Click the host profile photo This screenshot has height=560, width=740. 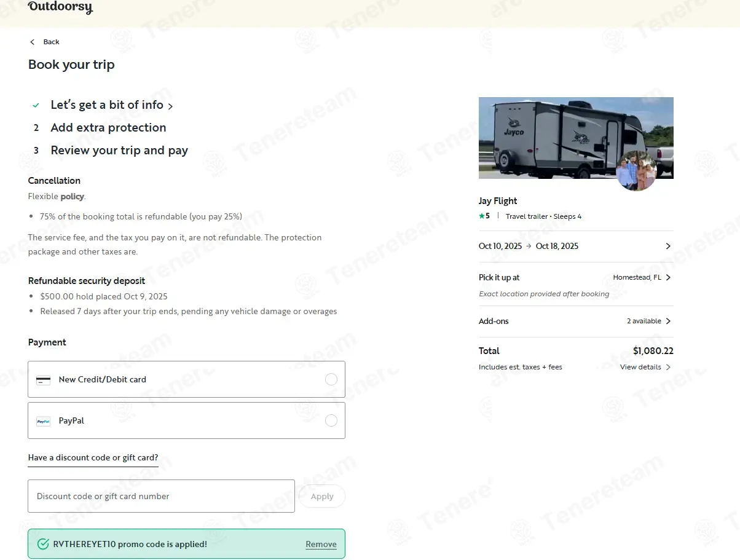[x=636, y=171]
